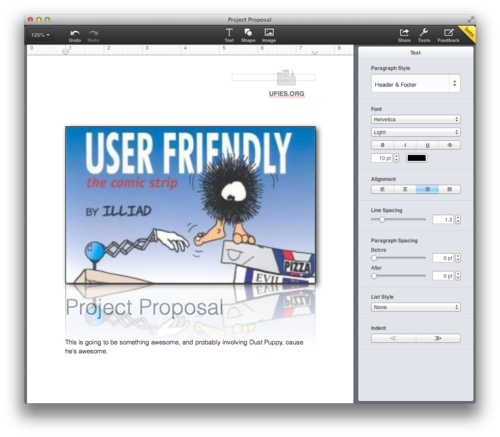The height and width of the screenshot is (437, 500).
Task: Click the 10 pt font size field
Action: point(382,158)
